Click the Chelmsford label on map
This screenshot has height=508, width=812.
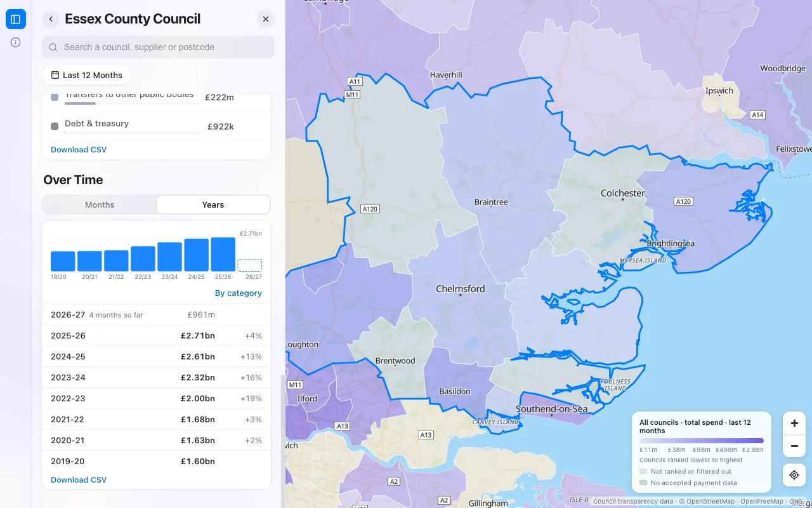[x=461, y=289]
